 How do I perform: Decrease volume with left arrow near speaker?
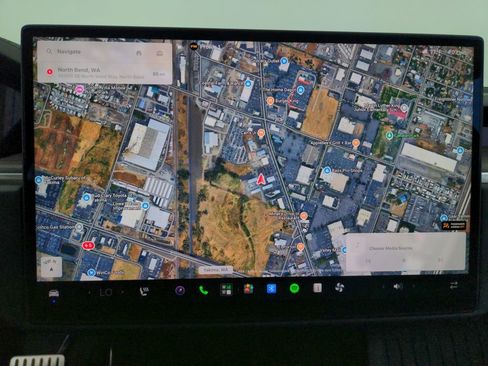383,286
